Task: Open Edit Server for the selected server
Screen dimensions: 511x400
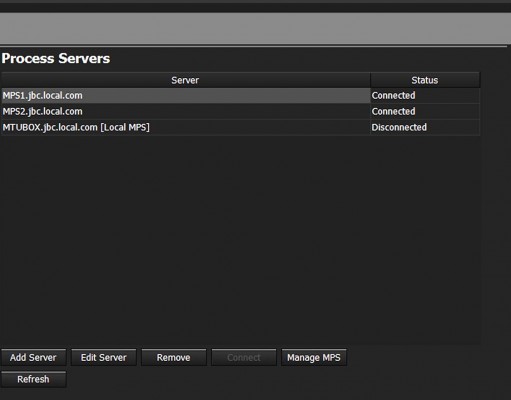Action: 104,357
